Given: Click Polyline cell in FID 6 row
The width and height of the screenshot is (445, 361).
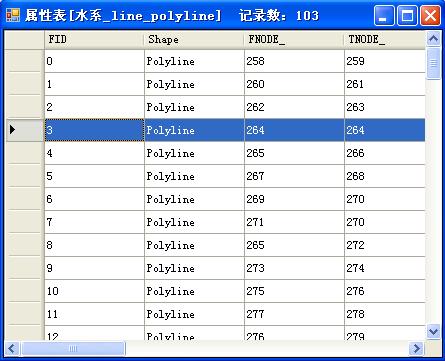Looking at the screenshot, I should [194, 199].
